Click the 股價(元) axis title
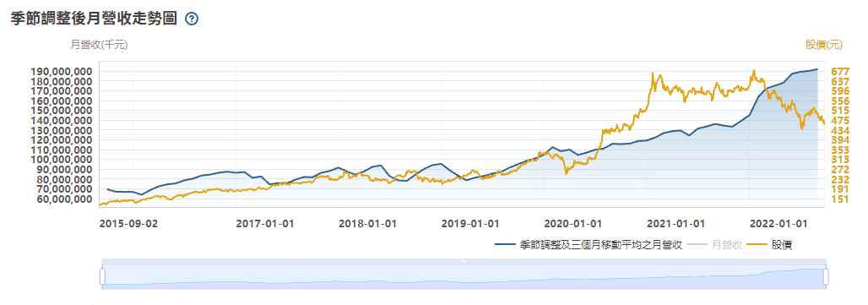 (x=824, y=45)
